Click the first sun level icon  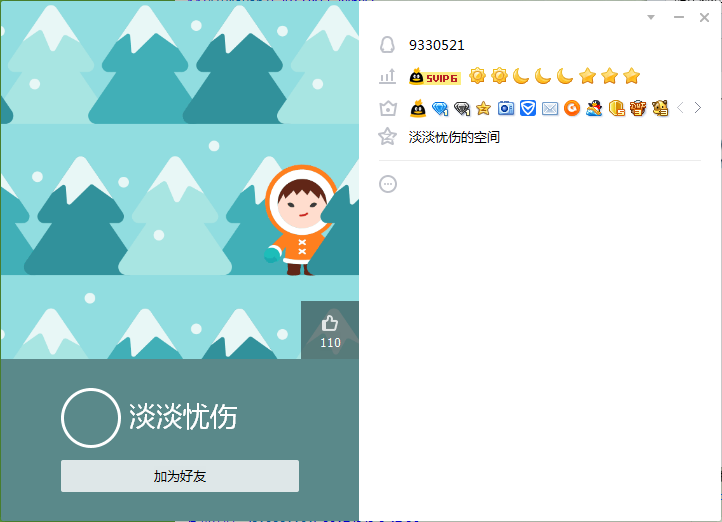[x=477, y=76]
